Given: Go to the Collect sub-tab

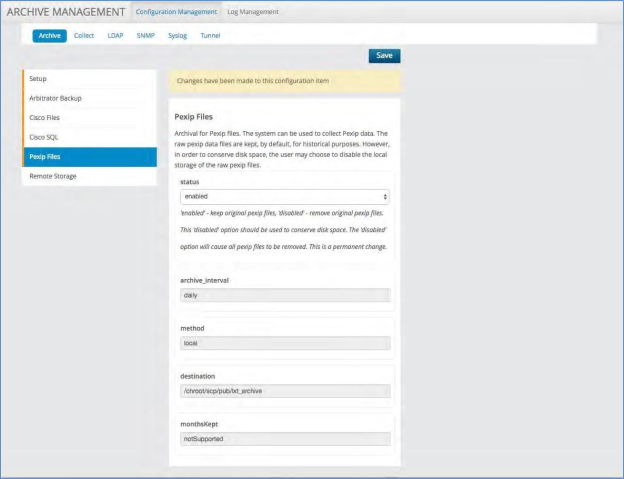Looking at the screenshot, I should coord(84,36).
